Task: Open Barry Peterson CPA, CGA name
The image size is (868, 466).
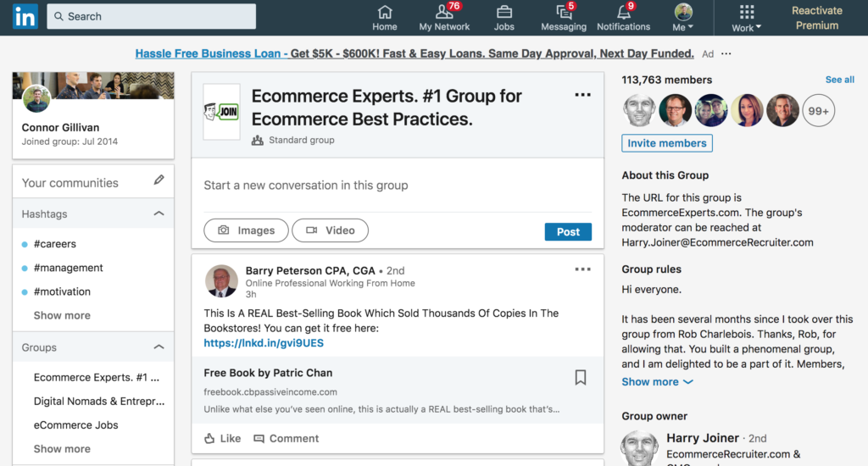Action: pyautogui.click(x=310, y=270)
